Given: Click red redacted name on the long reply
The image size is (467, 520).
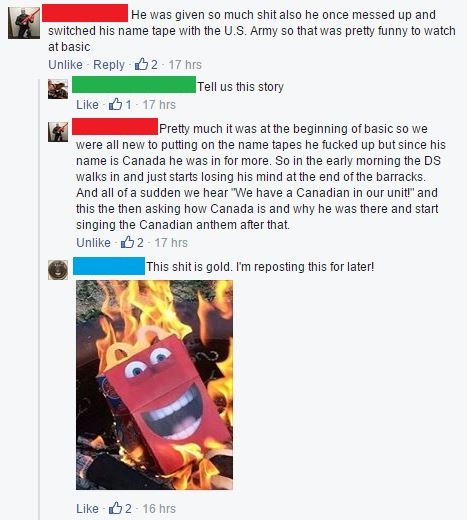Looking at the screenshot, I should click(x=115, y=126).
